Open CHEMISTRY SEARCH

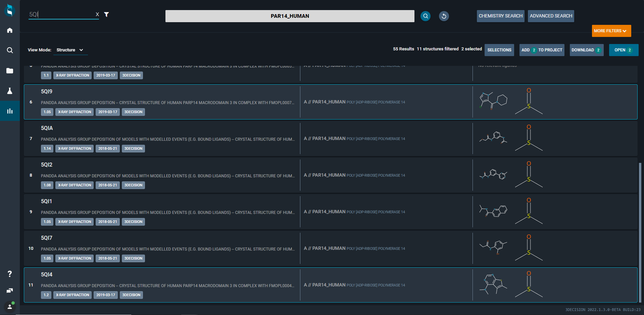coord(500,16)
